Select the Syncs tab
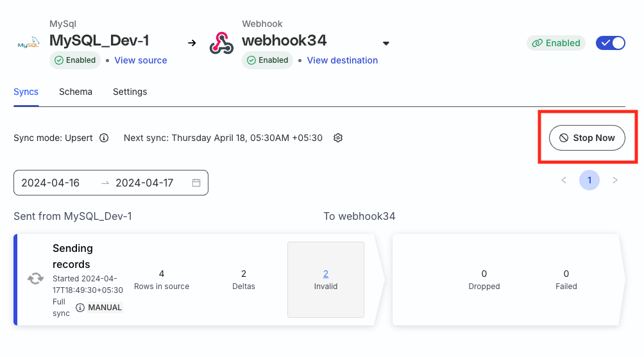The image size is (644, 357). tap(26, 92)
